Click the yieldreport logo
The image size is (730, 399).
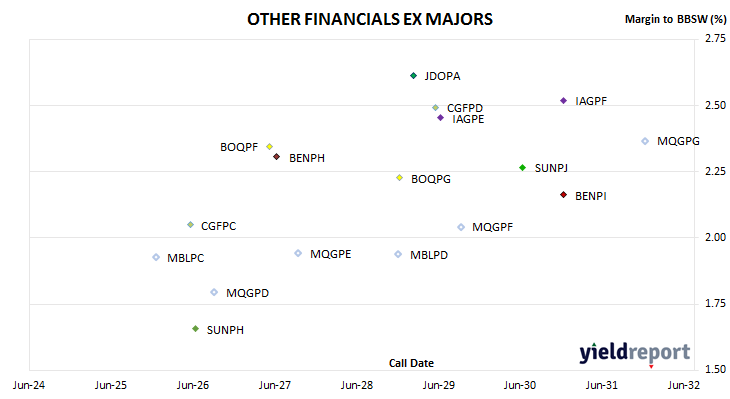coord(635,352)
